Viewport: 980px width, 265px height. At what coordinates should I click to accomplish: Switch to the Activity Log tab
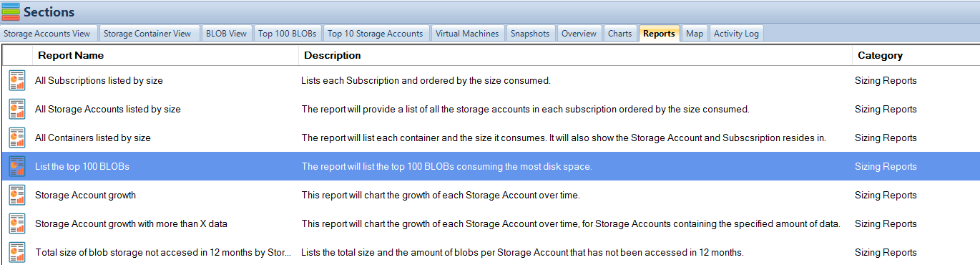point(737,33)
